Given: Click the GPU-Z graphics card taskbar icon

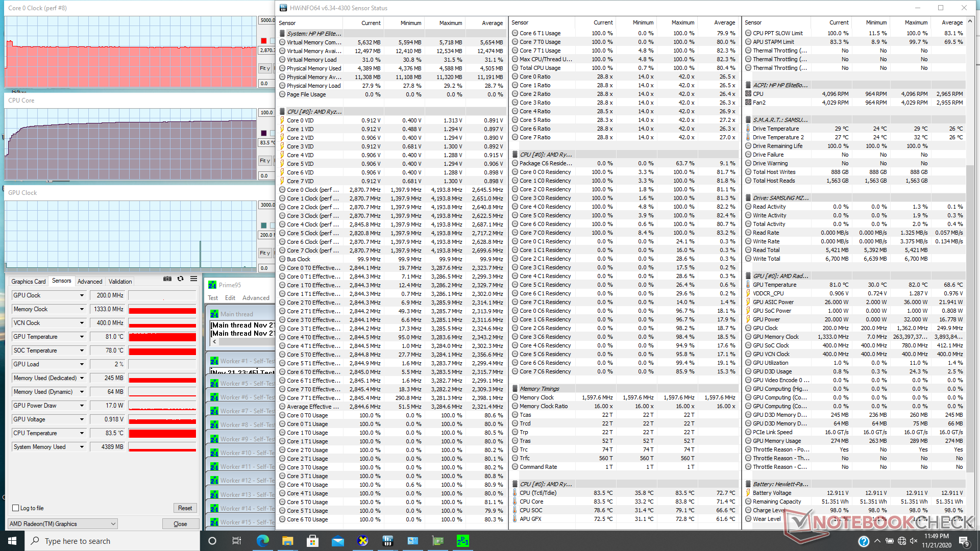Looking at the screenshot, I should tap(437, 541).
